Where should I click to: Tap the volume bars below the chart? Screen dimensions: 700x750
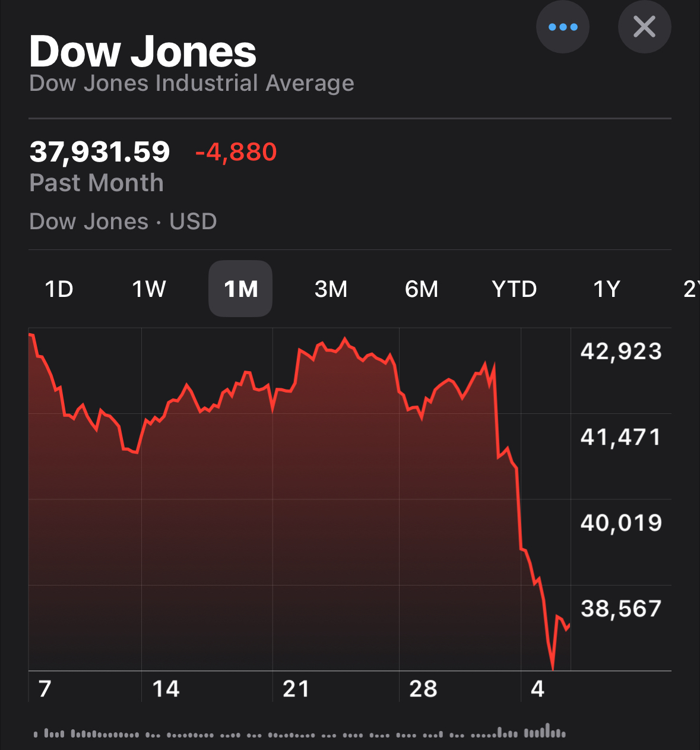[300, 733]
